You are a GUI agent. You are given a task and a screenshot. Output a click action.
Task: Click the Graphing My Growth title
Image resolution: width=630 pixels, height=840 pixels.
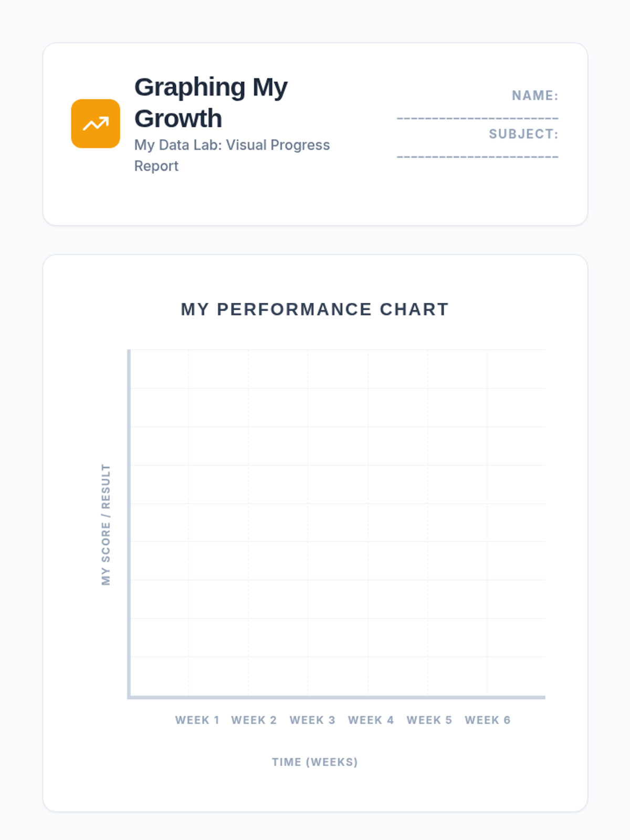211,102
